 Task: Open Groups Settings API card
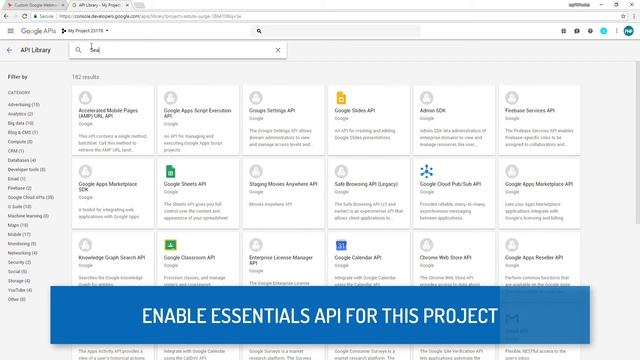(x=284, y=120)
